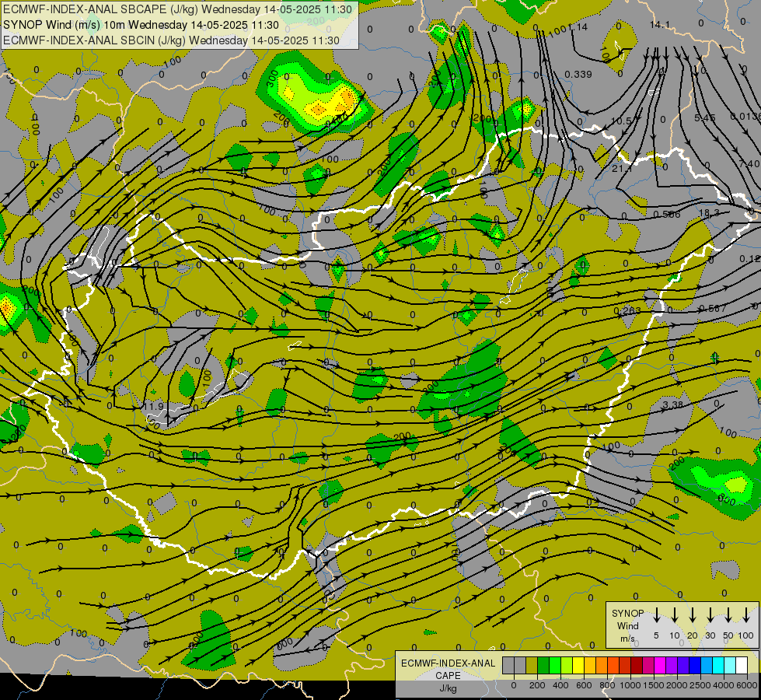The image size is (761, 700).
Task: Click the 20 m/s wind arrow in legend
Action: click(x=693, y=615)
